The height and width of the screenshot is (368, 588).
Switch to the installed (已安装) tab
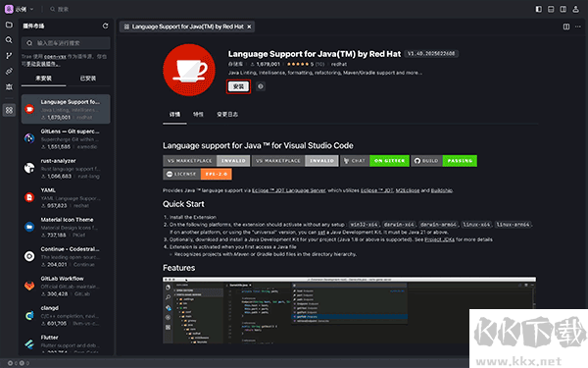88,79
